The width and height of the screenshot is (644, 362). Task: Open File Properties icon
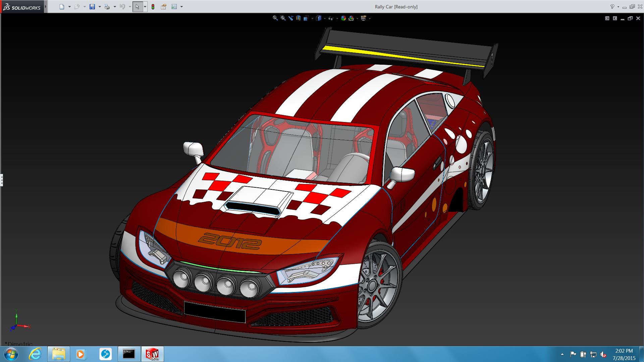coord(163,7)
